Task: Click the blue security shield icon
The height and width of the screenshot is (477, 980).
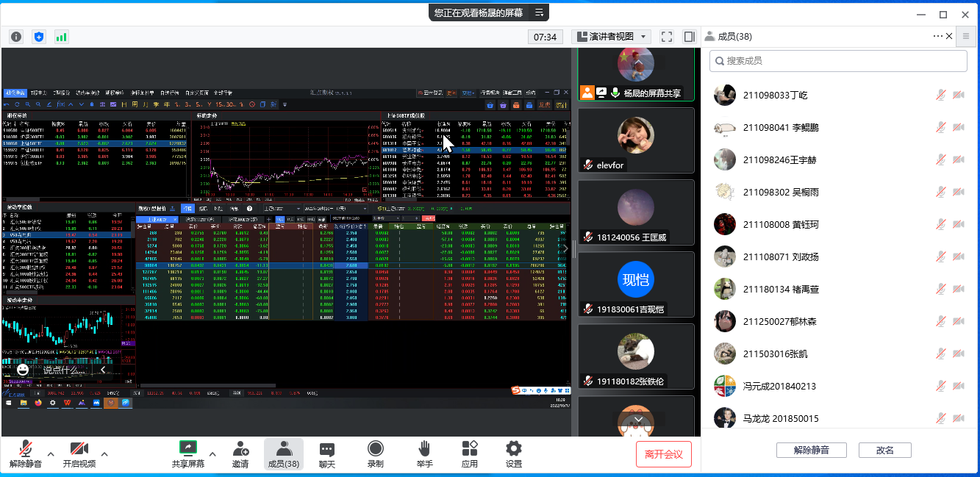Action: tap(39, 37)
